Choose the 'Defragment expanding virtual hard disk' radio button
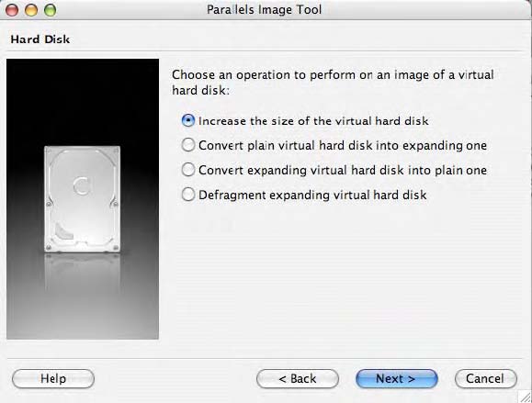The height and width of the screenshot is (403, 532). 188,195
